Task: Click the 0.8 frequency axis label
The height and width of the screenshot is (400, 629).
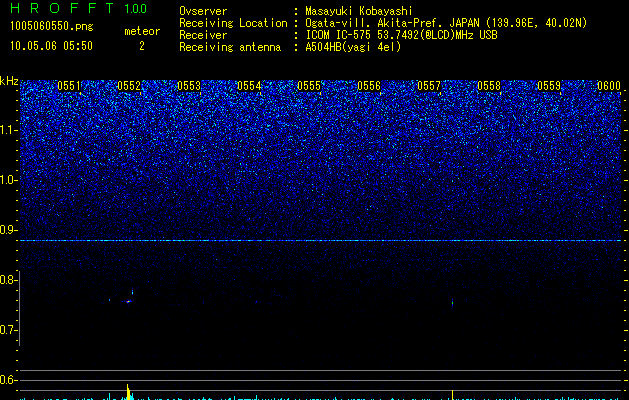Action: coord(7,280)
